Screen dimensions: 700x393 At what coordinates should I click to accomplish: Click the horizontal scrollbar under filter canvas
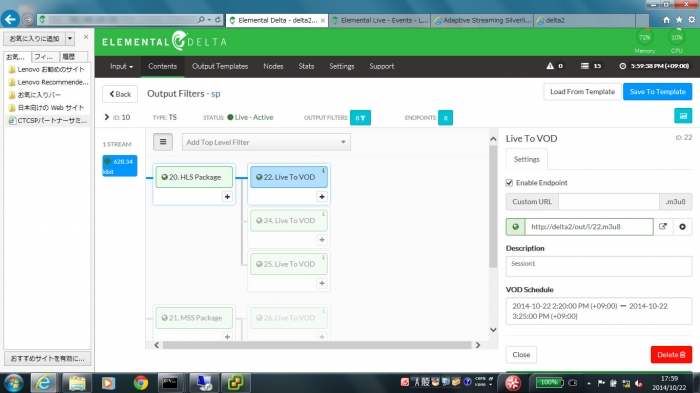point(317,345)
